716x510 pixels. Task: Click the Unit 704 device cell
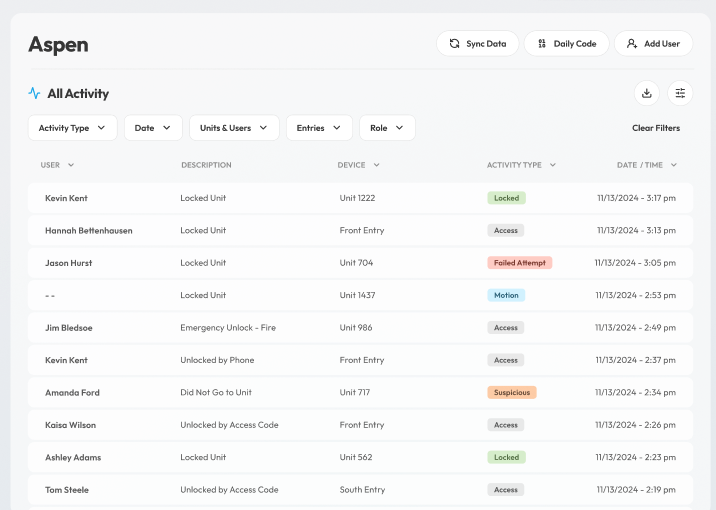356,263
